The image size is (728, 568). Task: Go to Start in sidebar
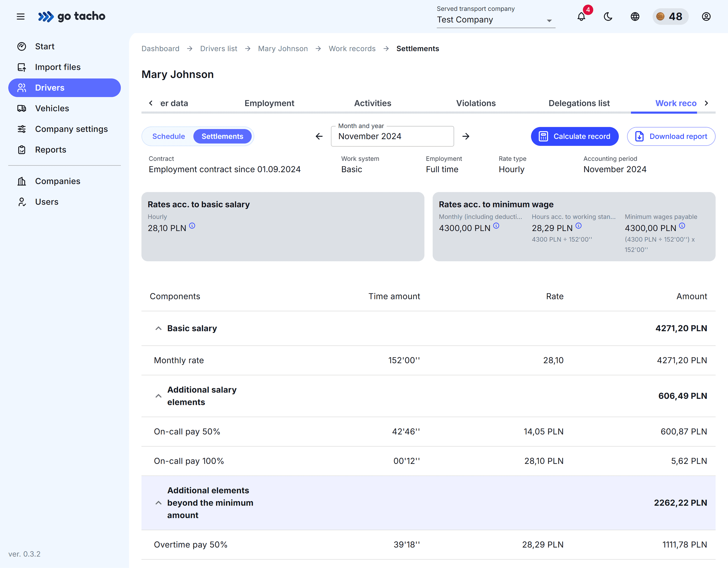click(64, 46)
